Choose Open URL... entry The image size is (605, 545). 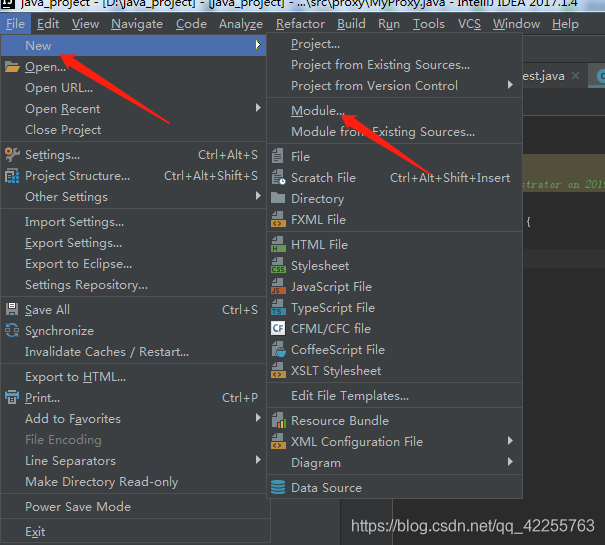[134, 88]
